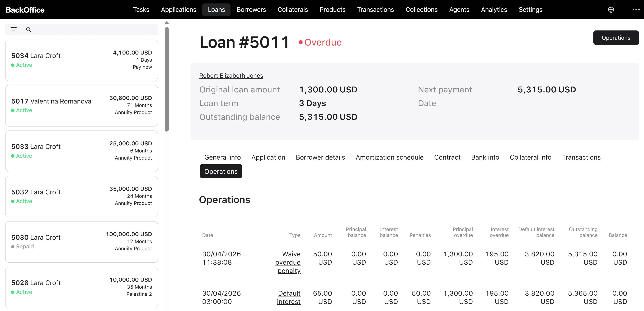
Task: Click the Outstanding balance column header
Action: tap(583, 232)
